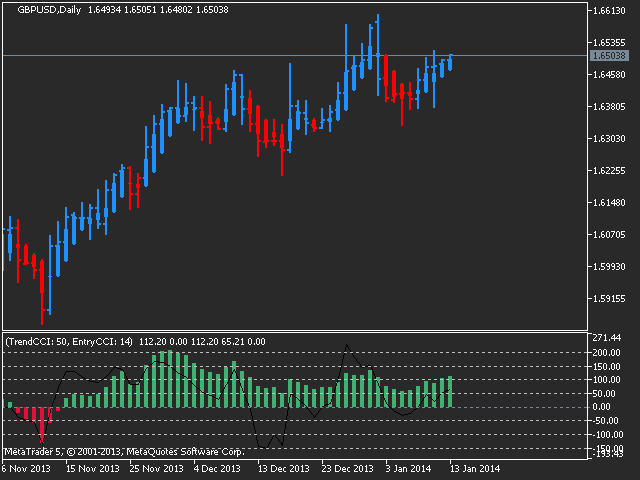Click the TrendCCI EntryCCI indicator label

pos(70,341)
